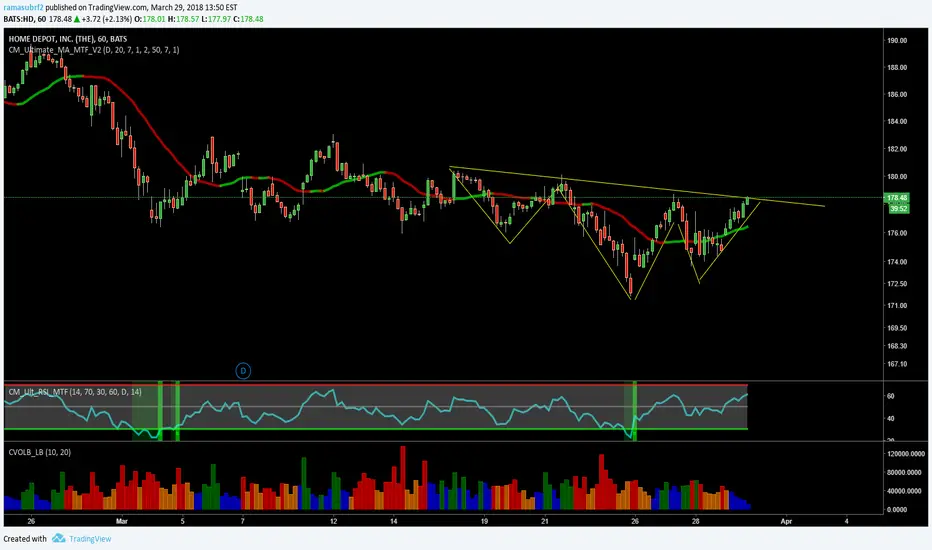Image resolution: width=932 pixels, height=550 pixels.
Task: Click the 188.00 price axis label
Action: pos(897,67)
